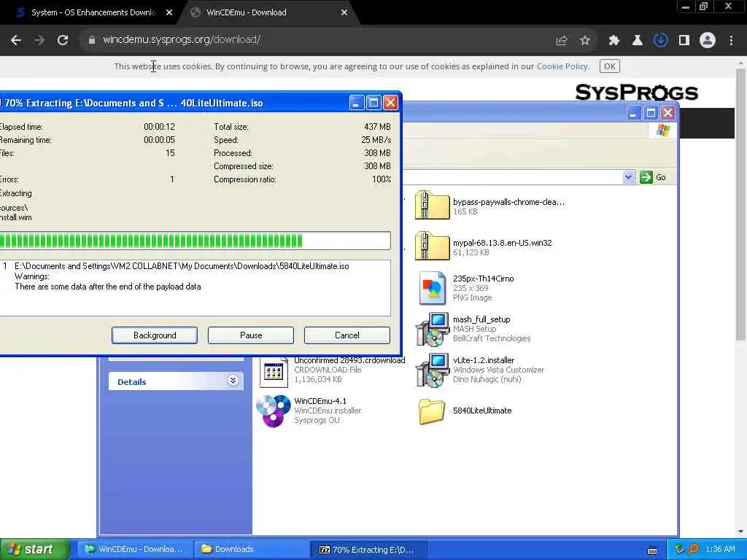This screenshot has width=747, height=560.
Task: Click OK on the cookie notice
Action: (609, 66)
